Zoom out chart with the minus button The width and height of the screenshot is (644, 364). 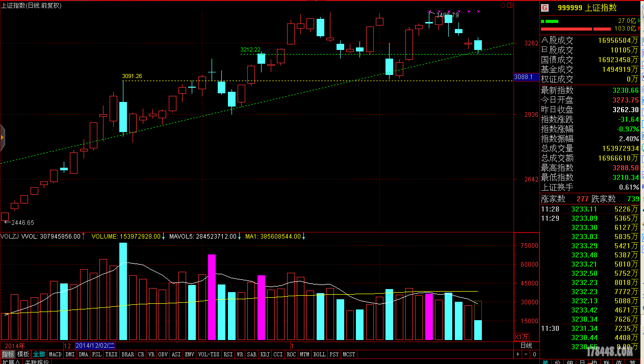coord(526,354)
